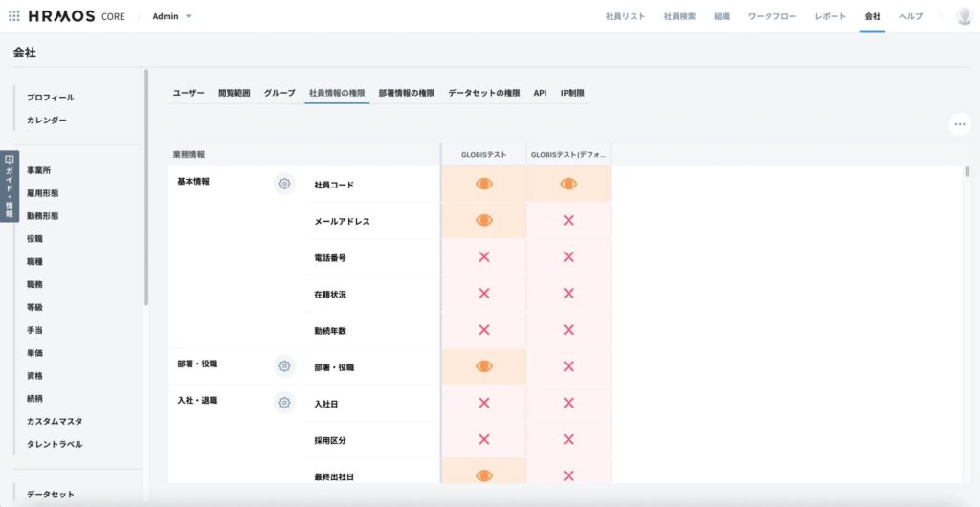Open カスタムマスタ in the left sidebar
The width and height of the screenshot is (980, 507).
pos(55,421)
